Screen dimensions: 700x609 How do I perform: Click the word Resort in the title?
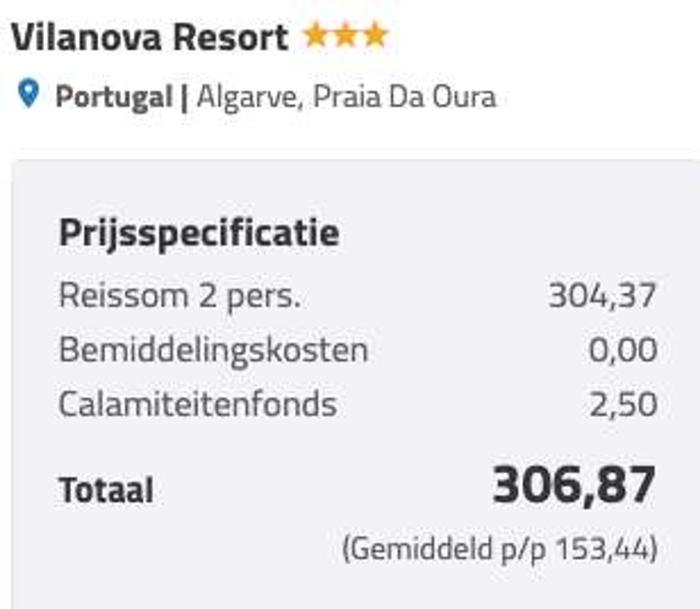point(231,37)
